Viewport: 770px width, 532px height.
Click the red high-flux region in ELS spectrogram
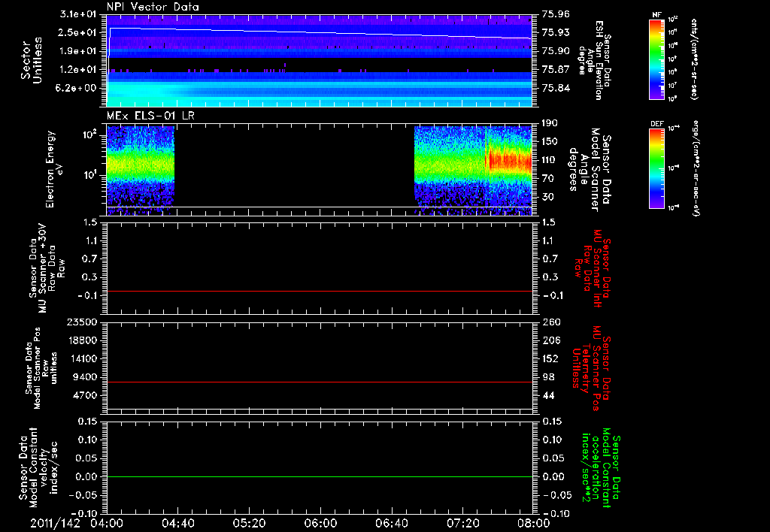point(509,161)
